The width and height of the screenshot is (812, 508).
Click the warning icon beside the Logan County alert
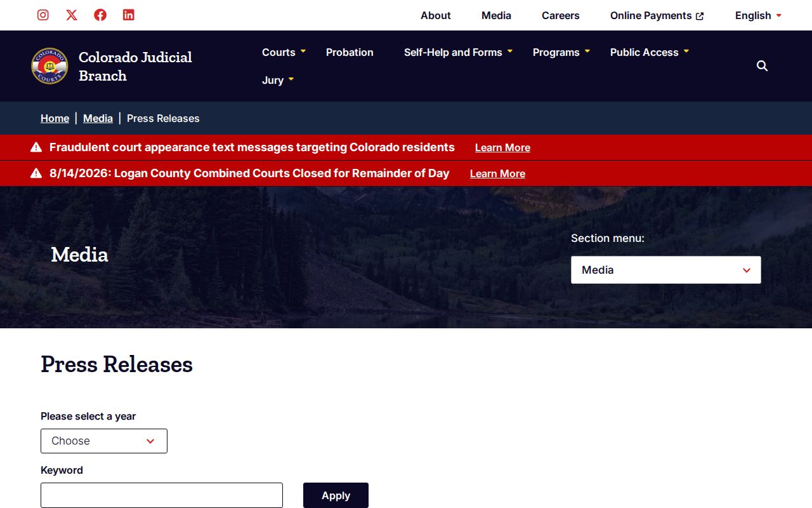(36, 173)
